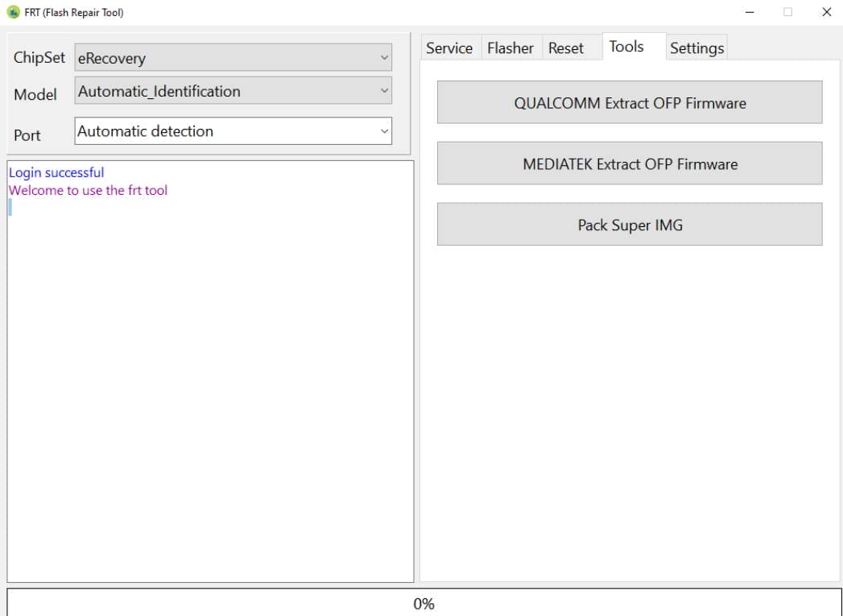Switch to the Service tab
Screen dimensions: 843x616
tap(449, 48)
